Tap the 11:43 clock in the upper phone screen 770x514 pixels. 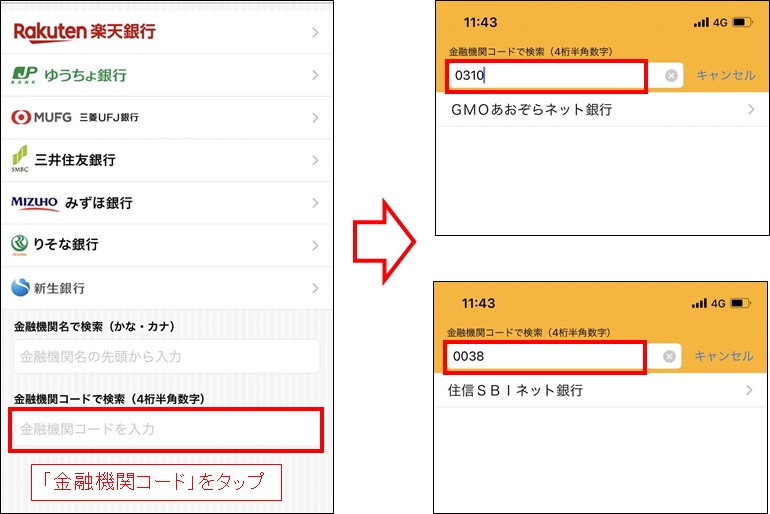click(x=480, y=22)
